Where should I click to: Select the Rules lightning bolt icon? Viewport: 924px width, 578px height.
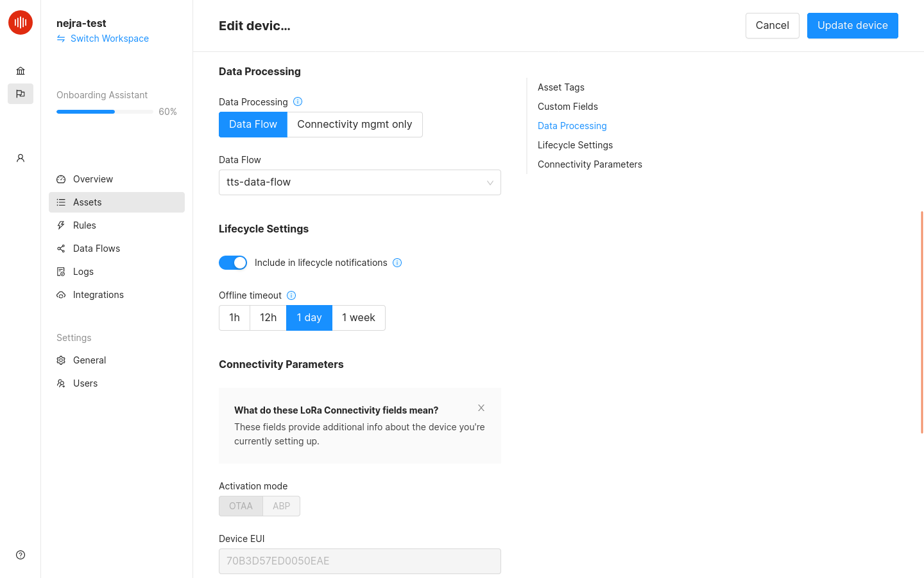coord(61,225)
